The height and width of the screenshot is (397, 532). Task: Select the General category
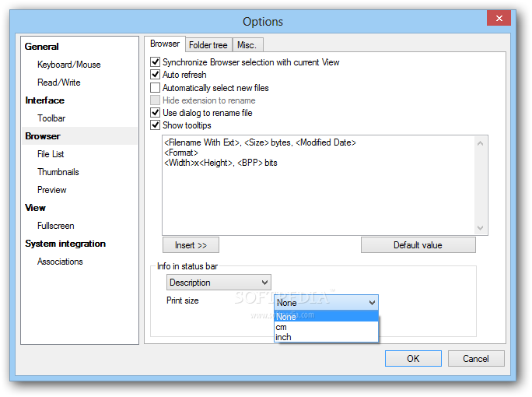click(x=42, y=47)
